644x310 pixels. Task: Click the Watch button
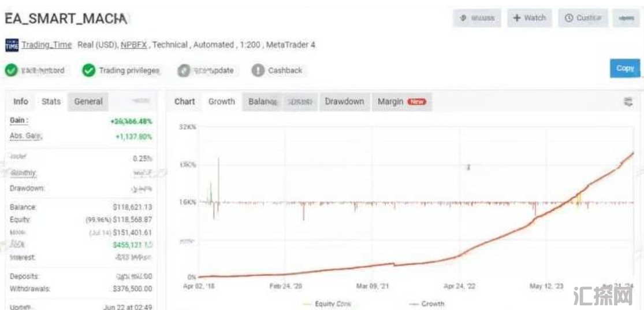click(x=530, y=18)
